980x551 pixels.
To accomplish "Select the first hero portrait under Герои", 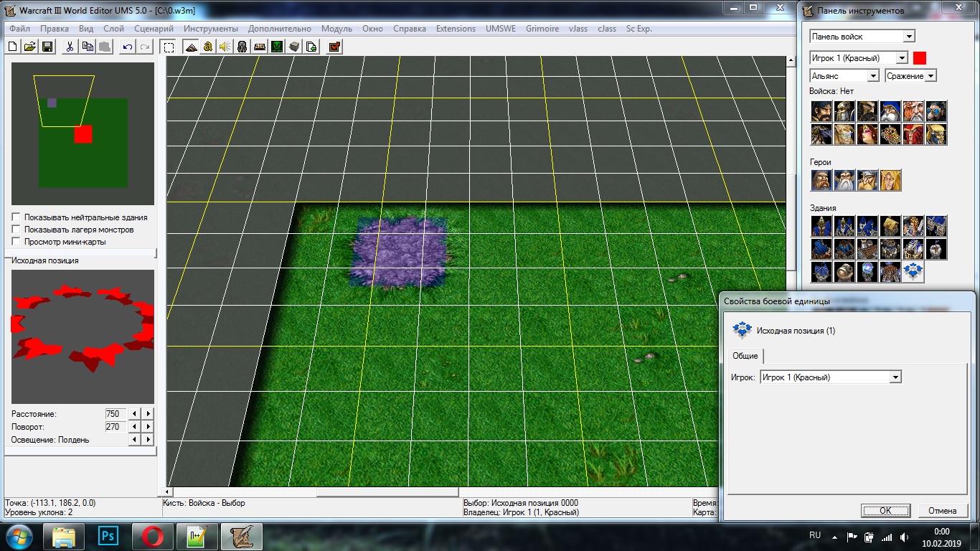I will point(821,180).
